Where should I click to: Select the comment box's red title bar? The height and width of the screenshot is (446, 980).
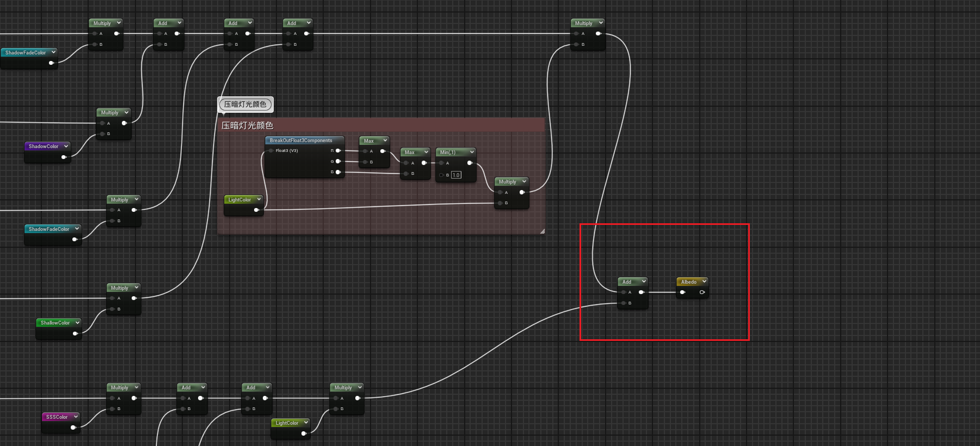tap(381, 125)
